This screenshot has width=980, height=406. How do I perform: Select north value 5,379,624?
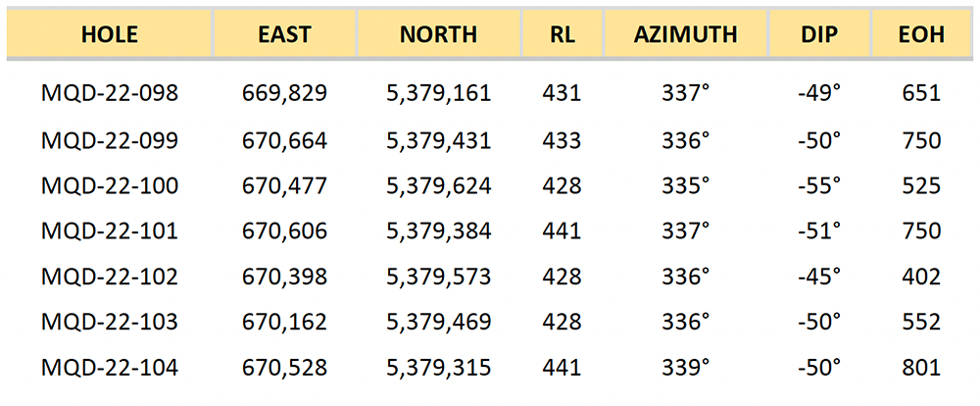(x=439, y=186)
